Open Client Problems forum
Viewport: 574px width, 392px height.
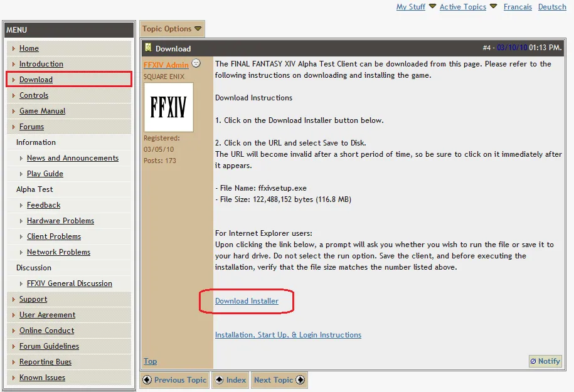pos(54,236)
